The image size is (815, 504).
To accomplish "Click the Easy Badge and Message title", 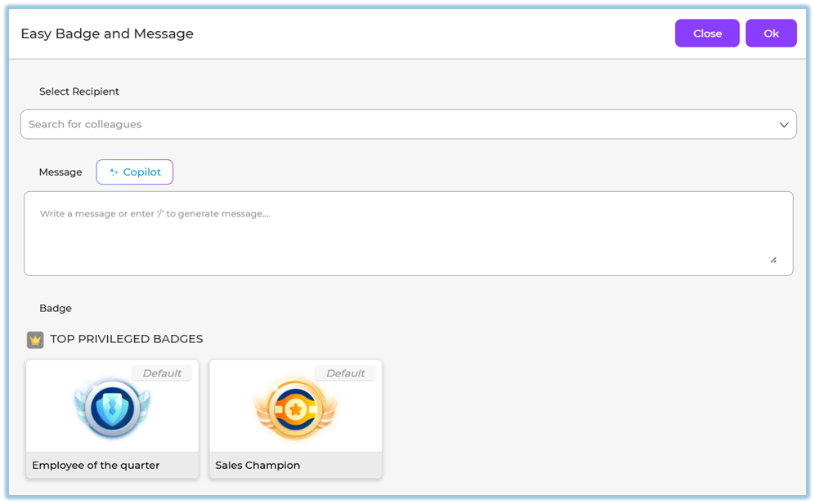I will (107, 33).
